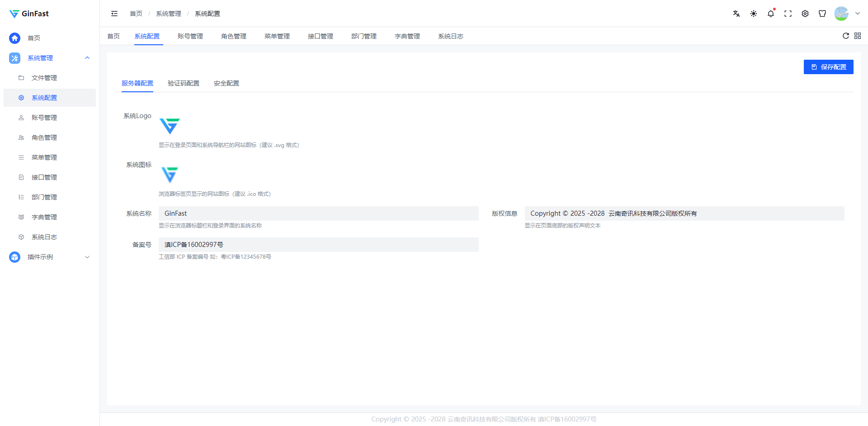Open 接口管理 in sidebar
The width and height of the screenshot is (868, 426).
pyautogui.click(x=50, y=177)
